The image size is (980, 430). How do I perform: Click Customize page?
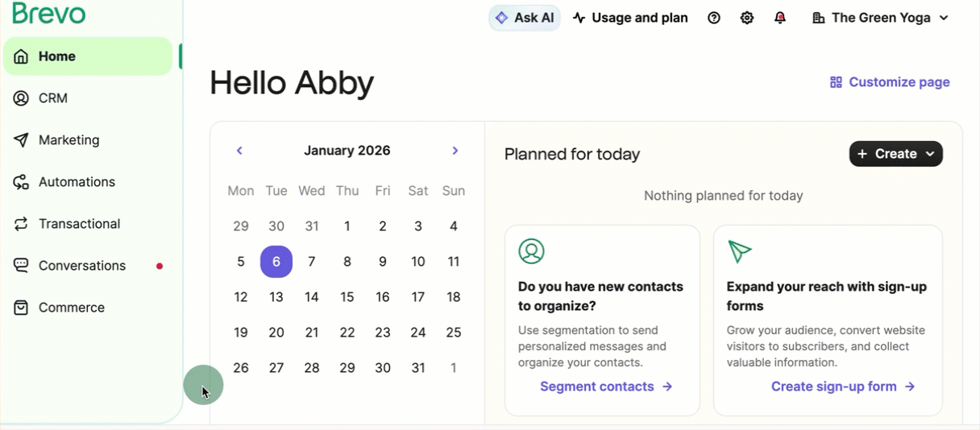pyautogui.click(x=890, y=82)
